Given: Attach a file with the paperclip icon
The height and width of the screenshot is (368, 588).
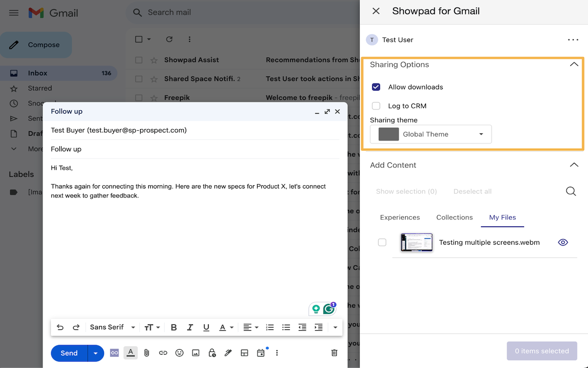Looking at the screenshot, I should point(147,353).
